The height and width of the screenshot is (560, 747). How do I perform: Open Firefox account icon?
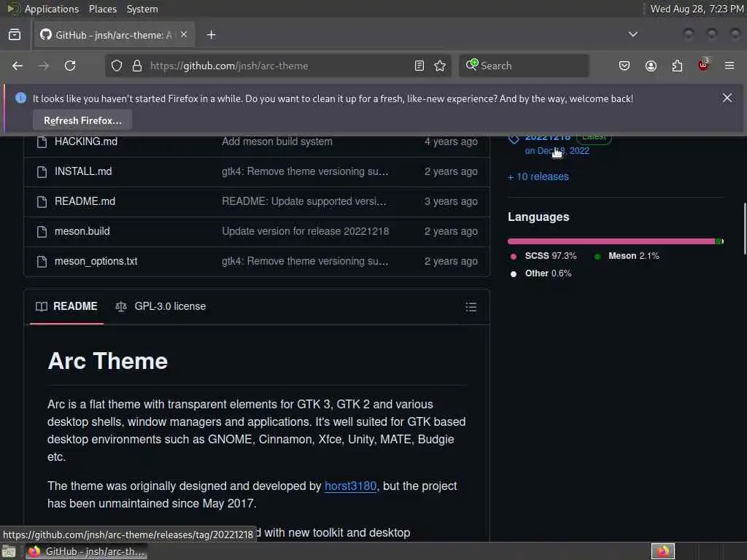click(x=651, y=66)
